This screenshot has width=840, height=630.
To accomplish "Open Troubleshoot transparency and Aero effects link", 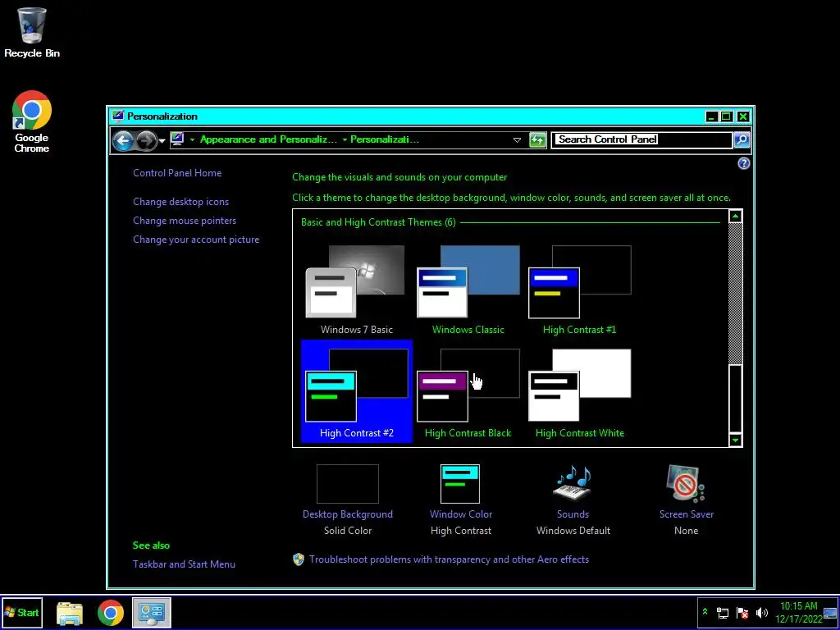I will pos(449,559).
